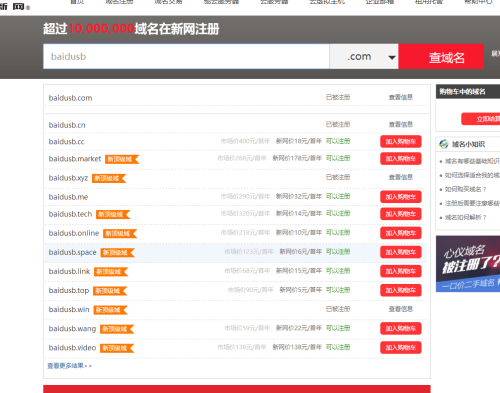View registration info for baidusb.xyz

[401, 177]
